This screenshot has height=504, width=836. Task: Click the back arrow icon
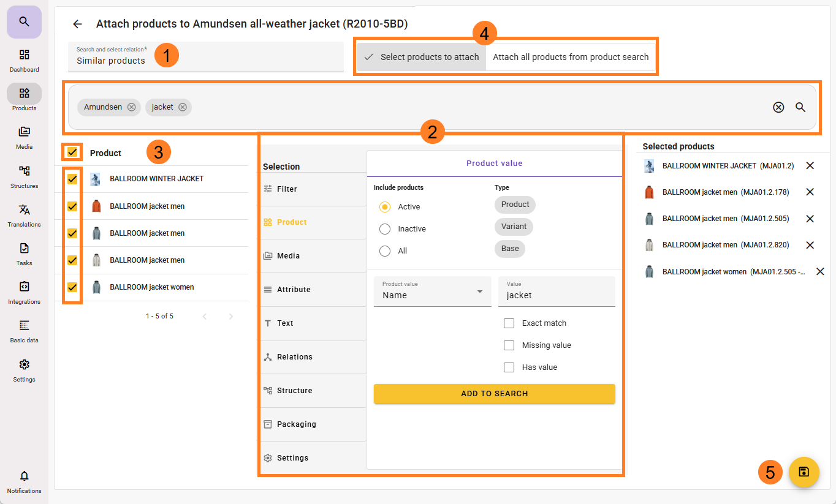(x=77, y=24)
